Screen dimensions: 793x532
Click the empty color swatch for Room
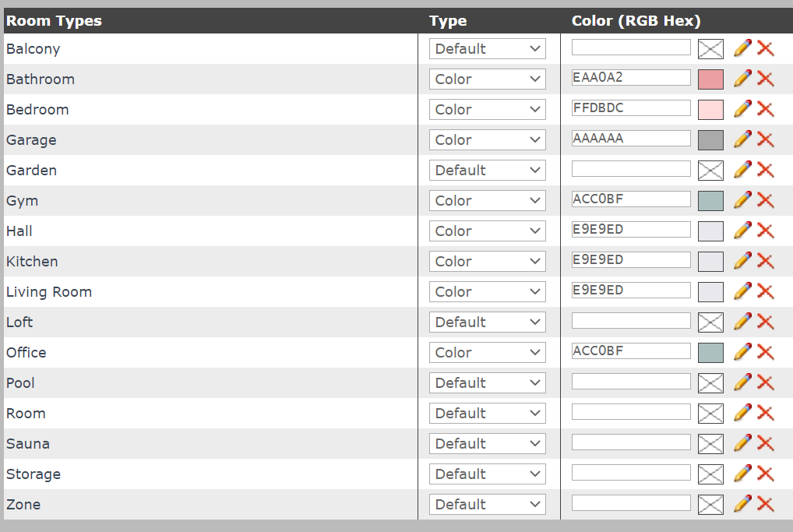coord(710,414)
